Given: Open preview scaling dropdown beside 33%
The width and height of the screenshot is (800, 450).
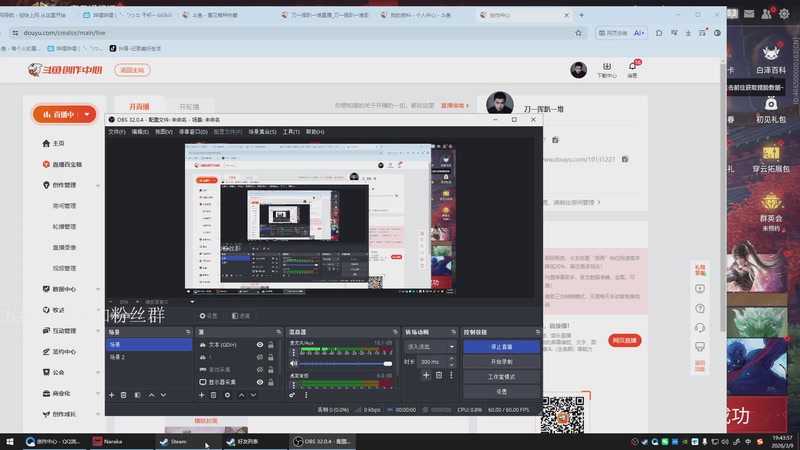Looking at the screenshot, I should click(192, 302).
